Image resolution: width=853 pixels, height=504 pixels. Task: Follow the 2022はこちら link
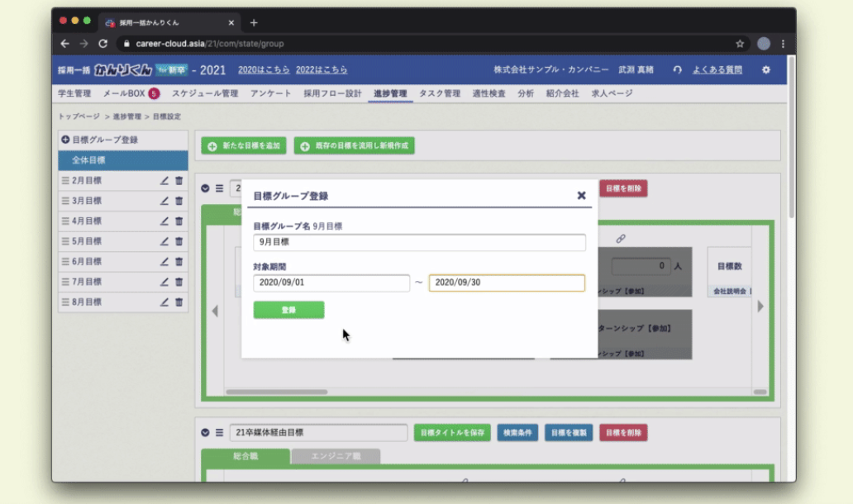click(322, 69)
